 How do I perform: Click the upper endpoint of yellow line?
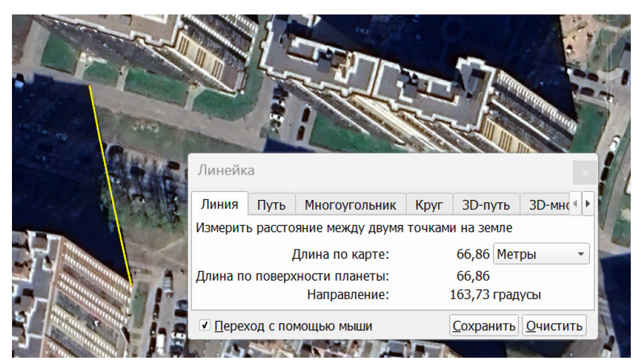click(90, 86)
